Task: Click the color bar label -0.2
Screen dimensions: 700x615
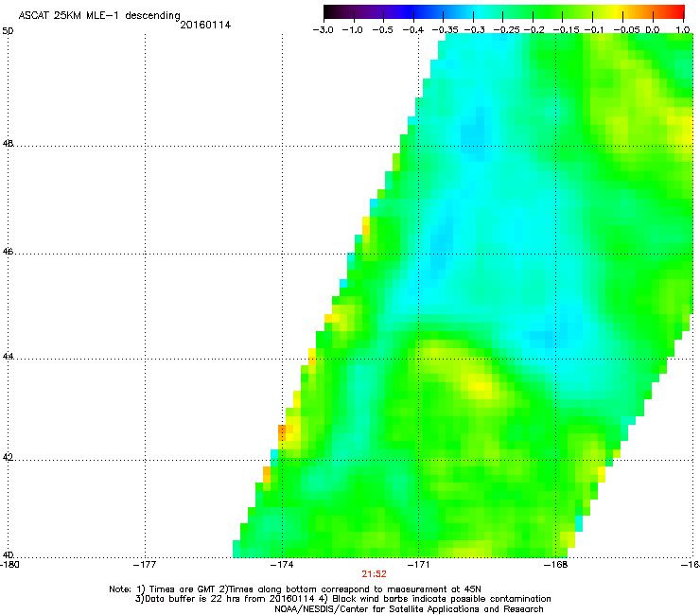Action: point(534,30)
